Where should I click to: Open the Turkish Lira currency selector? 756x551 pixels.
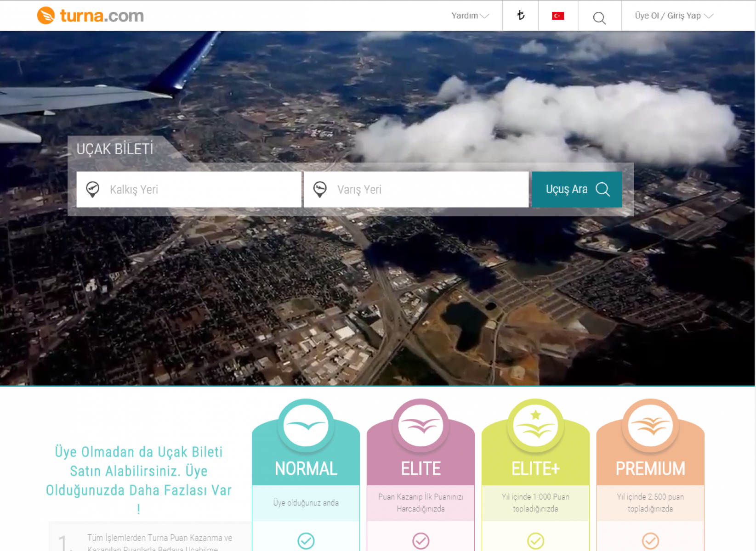520,16
